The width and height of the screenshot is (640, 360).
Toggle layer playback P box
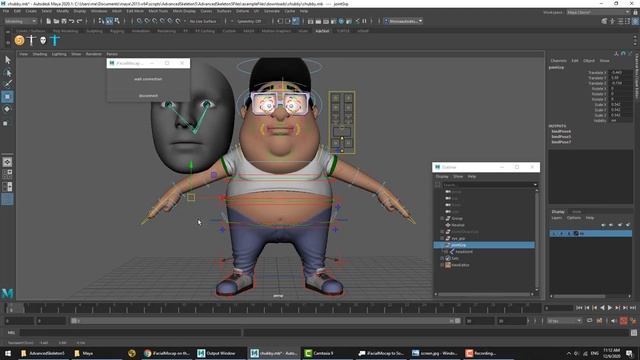pyautogui.click(x=562, y=233)
